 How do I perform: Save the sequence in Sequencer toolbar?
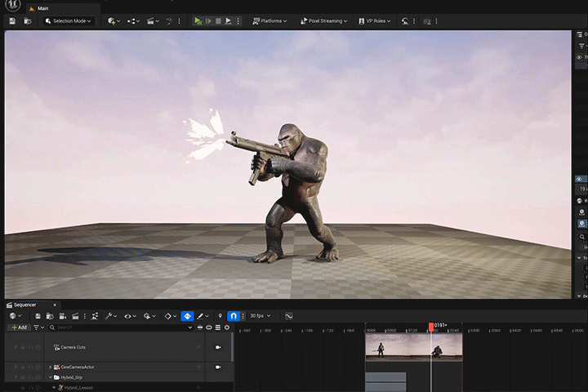click(38, 316)
